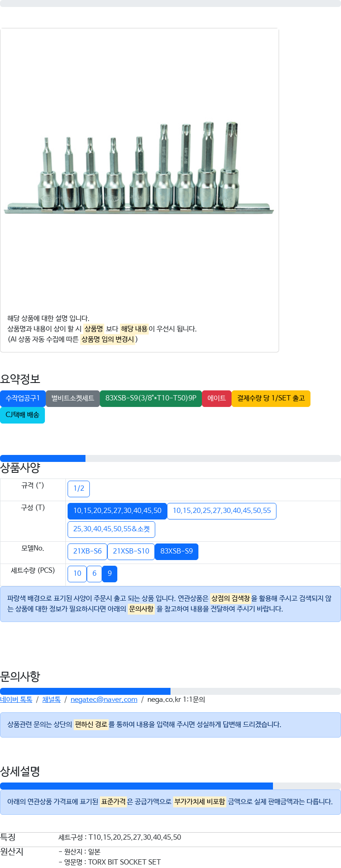The height and width of the screenshot is (868, 341).
Task: Select model 21XSB-S10
Action: click(x=131, y=551)
